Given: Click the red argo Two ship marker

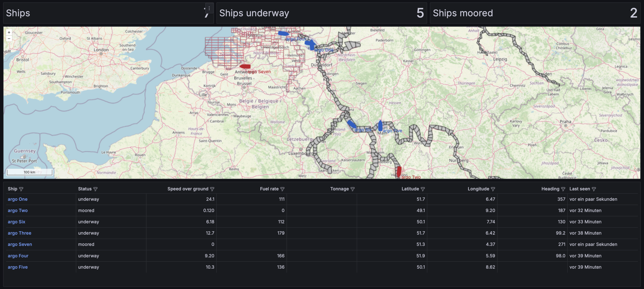Looking at the screenshot, I should point(399,171).
